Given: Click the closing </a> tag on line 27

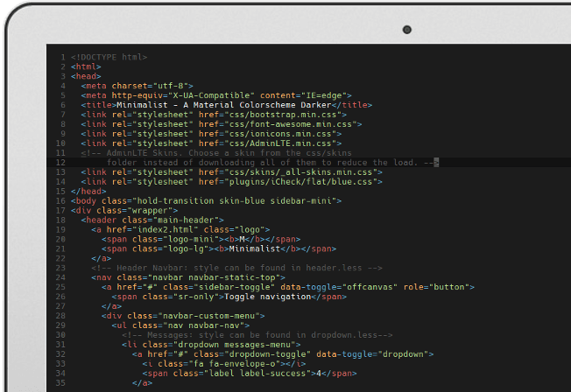Looking at the screenshot, I should pyautogui.click(x=111, y=306).
